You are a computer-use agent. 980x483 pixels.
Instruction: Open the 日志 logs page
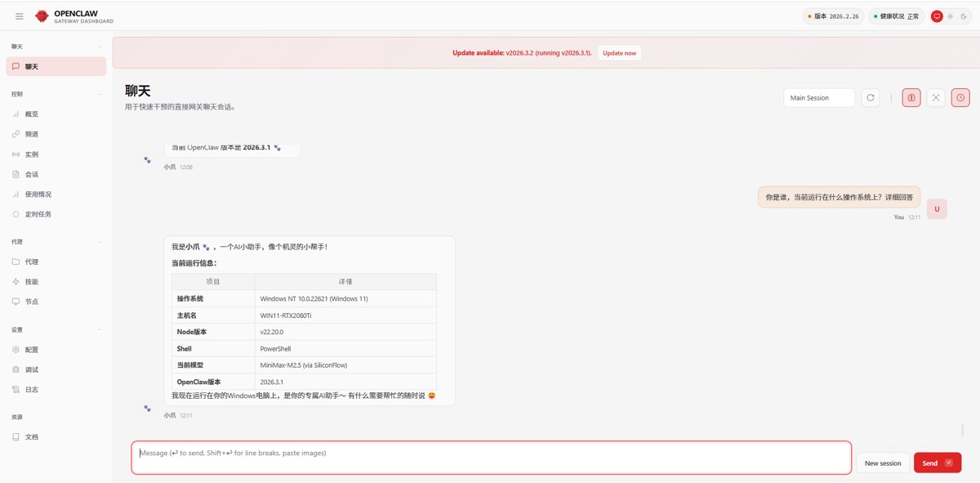(x=56, y=390)
